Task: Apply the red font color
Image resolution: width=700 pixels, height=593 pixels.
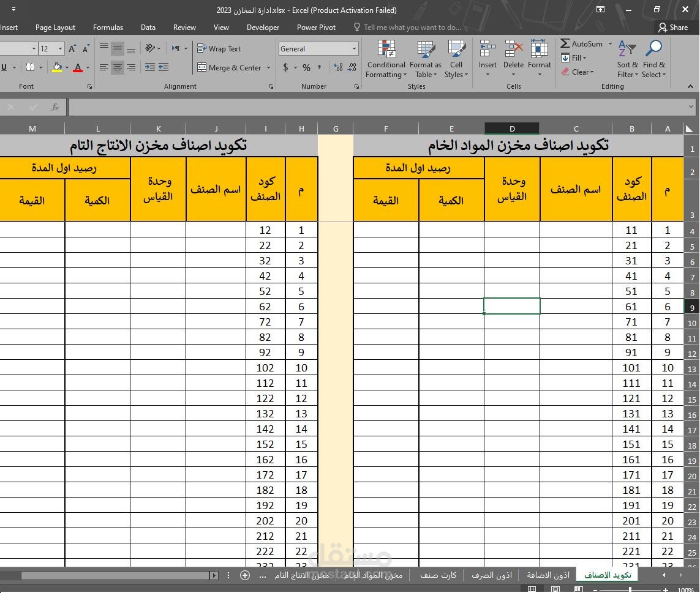Action: 78,67
